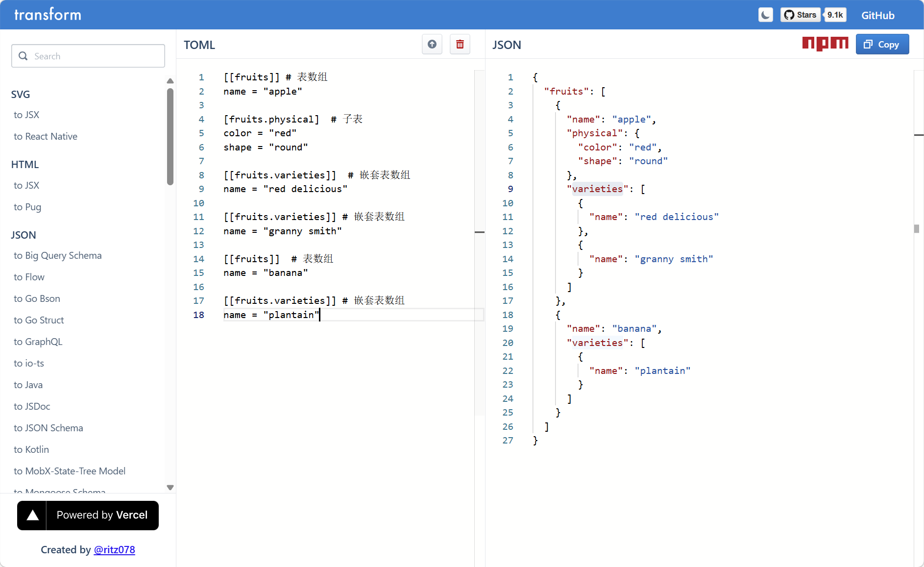Open the npm logo link
This screenshot has height=567, width=924.
pos(825,44)
